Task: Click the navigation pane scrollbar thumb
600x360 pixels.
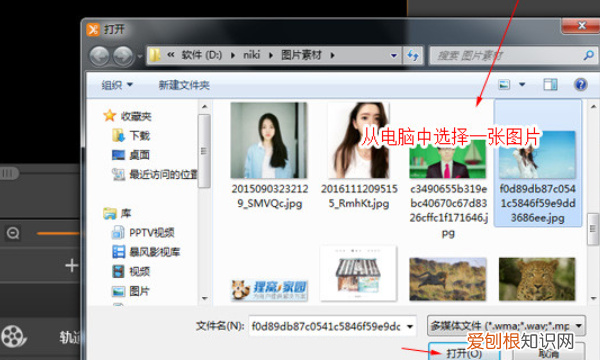Action: 204,151
